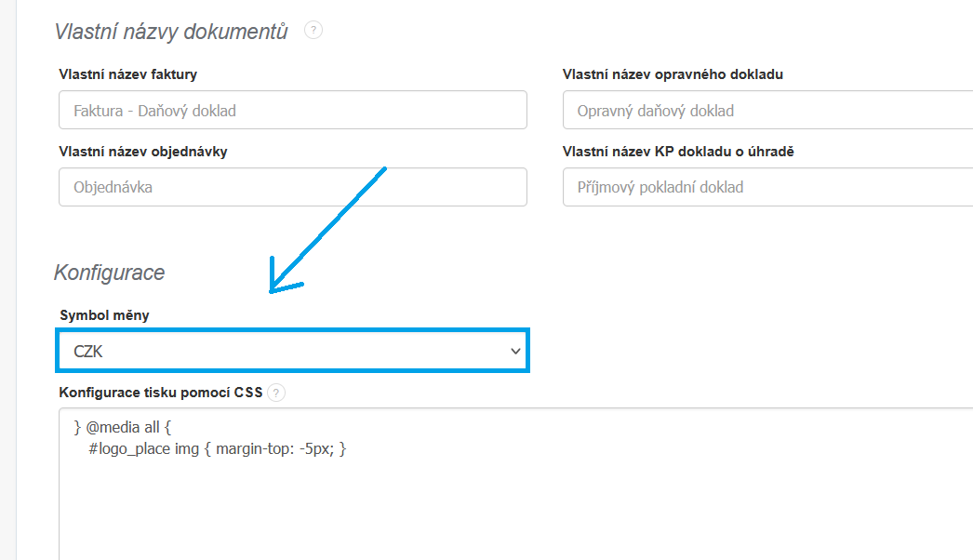Focus the Vlastní název faktury input field
This screenshot has width=973, height=560.
293,110
